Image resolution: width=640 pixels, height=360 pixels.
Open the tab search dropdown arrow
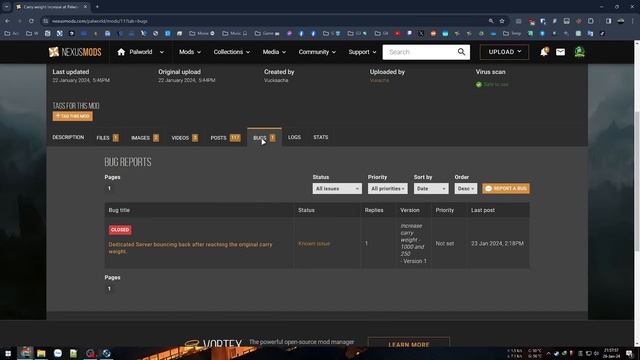click(7, 7)
